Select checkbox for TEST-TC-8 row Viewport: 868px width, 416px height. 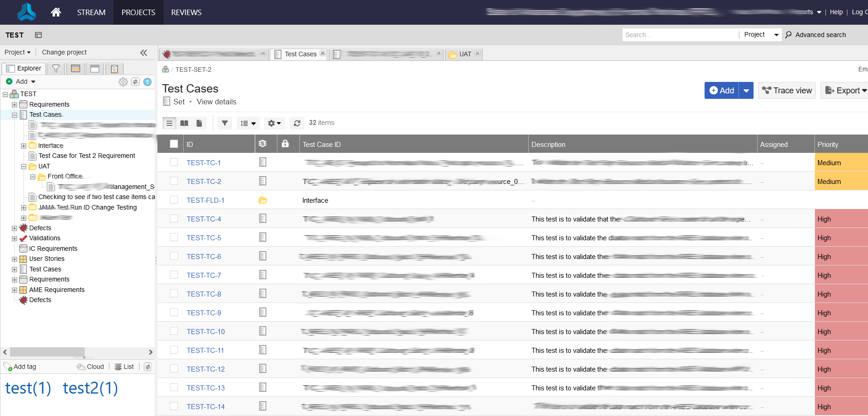[174, 294]
